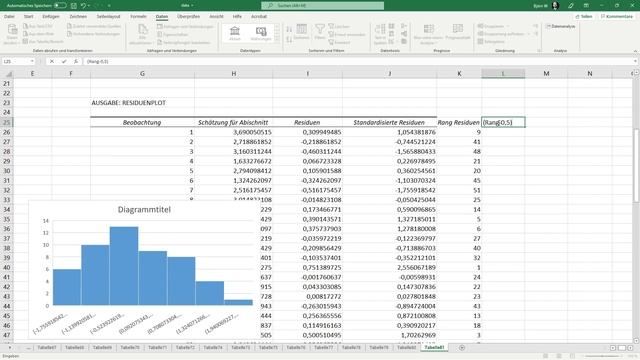This screenshot has width=640, height=360.
Task: Select the Aktien data type
Action: pos(235,33)
